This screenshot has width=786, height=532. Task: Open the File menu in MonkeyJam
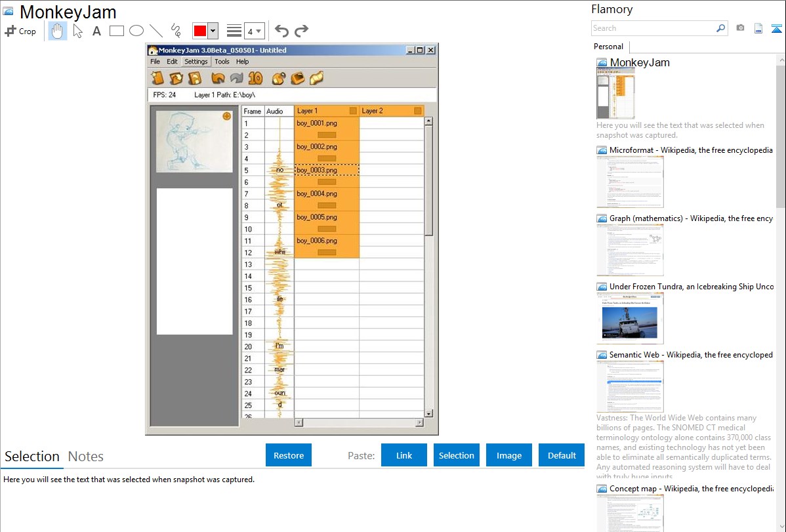155,62
